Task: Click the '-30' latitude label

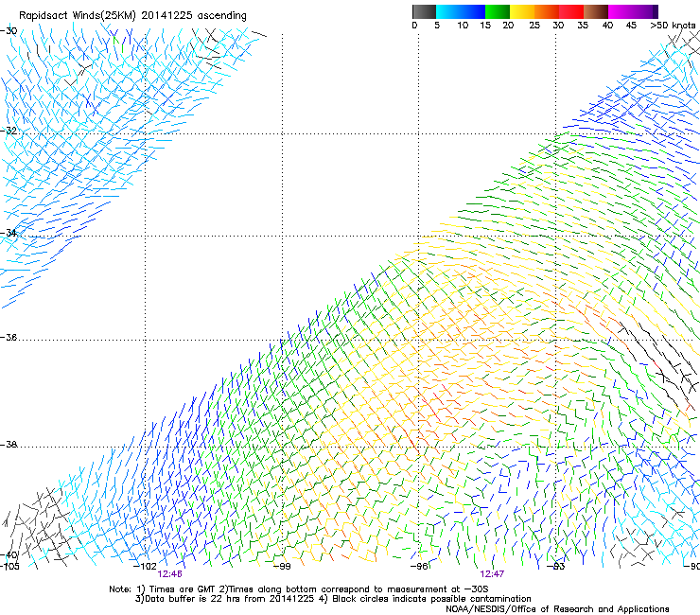Action: 9,31
